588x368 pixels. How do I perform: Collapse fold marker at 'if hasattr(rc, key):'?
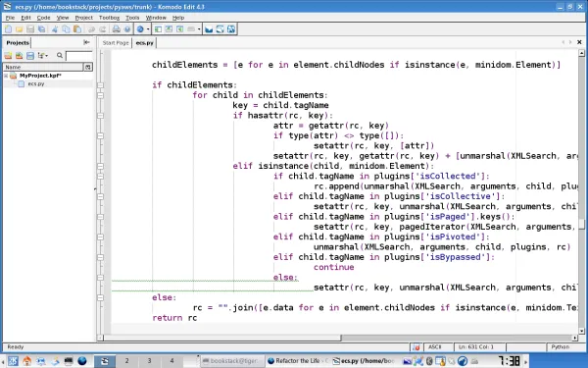click(x=100, y=116)
